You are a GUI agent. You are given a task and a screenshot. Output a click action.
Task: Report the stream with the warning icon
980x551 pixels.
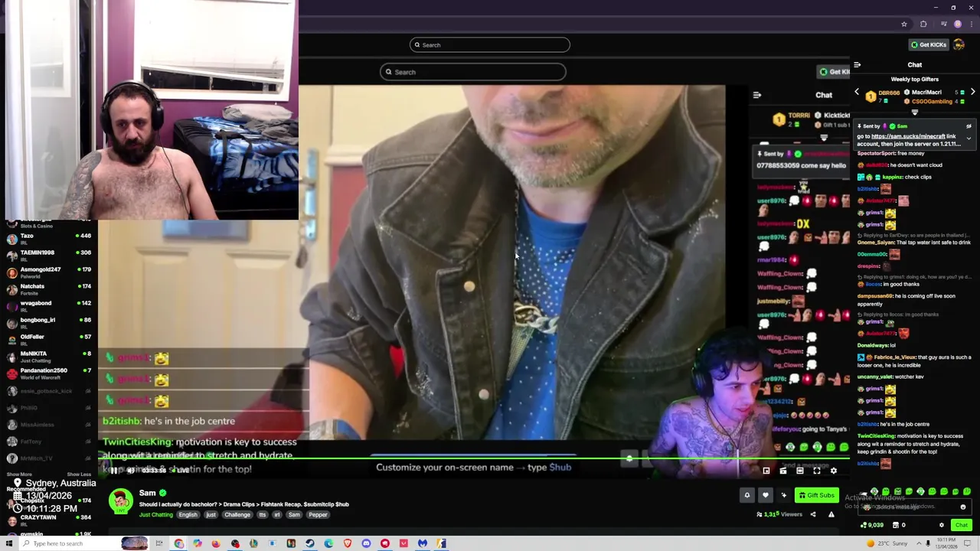(x=831, y=514)
